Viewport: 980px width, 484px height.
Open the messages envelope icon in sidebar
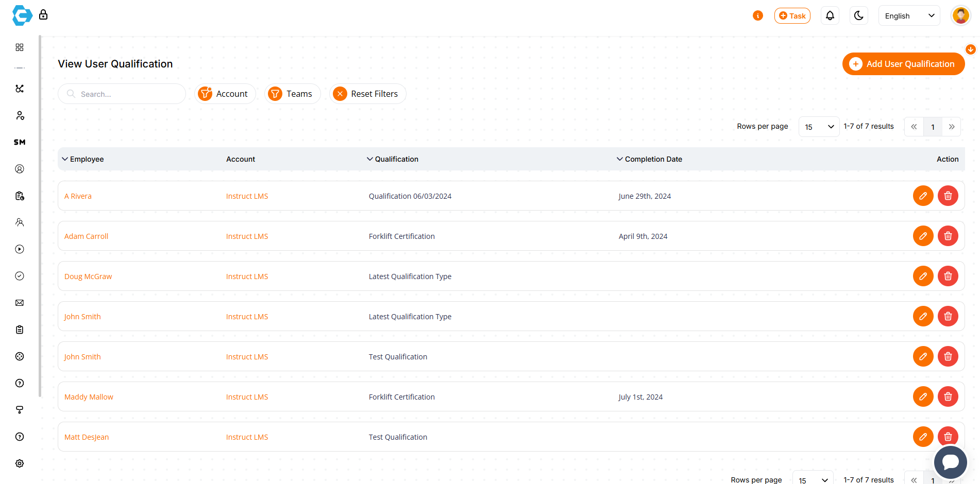(20, 303)
